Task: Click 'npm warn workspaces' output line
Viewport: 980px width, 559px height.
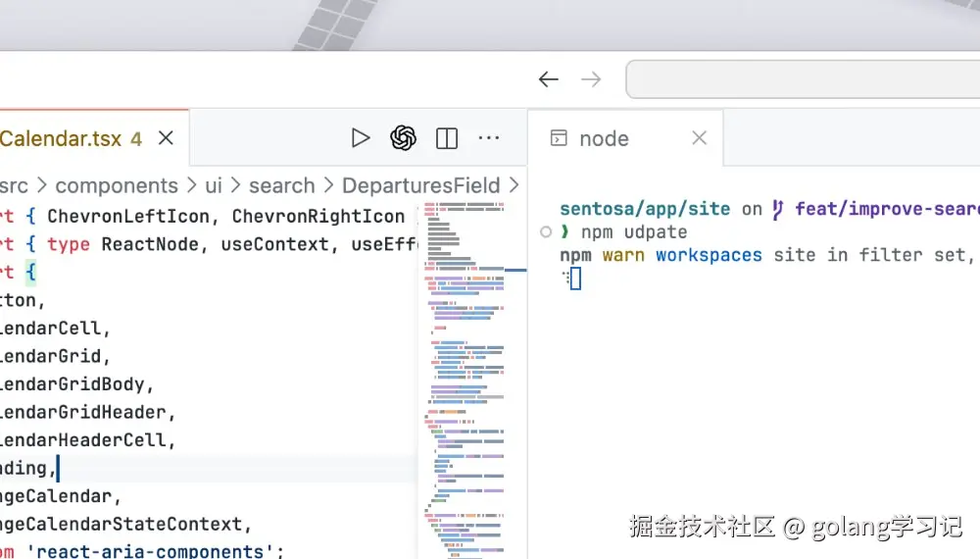Action: (767, 255)
